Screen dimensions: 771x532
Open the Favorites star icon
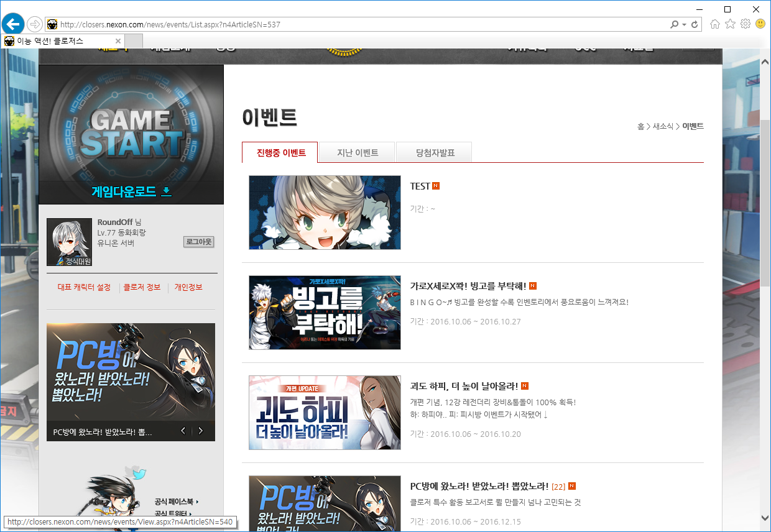[730, 24]
